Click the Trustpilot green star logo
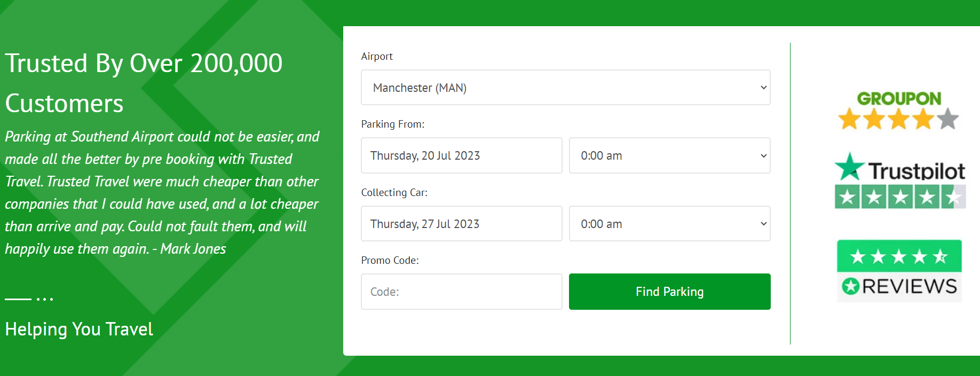Screen dimensions: 980x376 pos(849,166)
